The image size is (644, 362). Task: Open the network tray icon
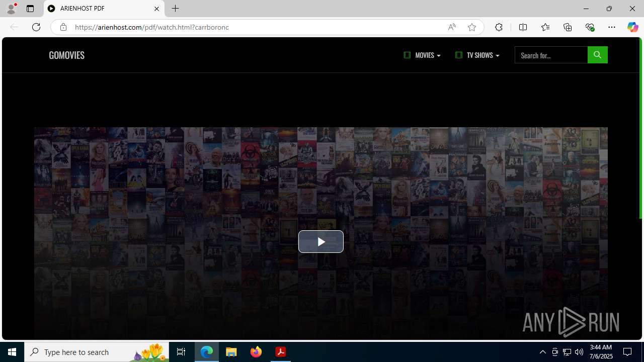pyautogui.click(x=567, y=352)
